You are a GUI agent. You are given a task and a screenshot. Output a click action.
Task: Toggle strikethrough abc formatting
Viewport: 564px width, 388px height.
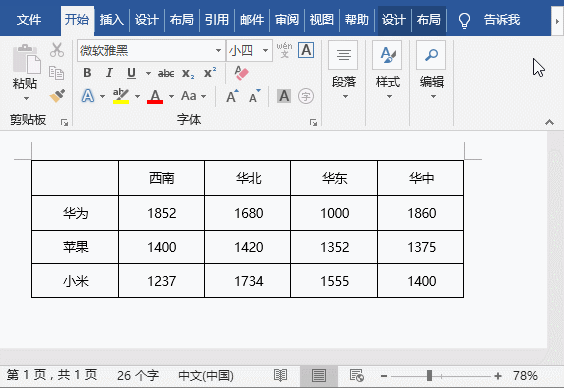pyautogui.click(x=166, y=73)
